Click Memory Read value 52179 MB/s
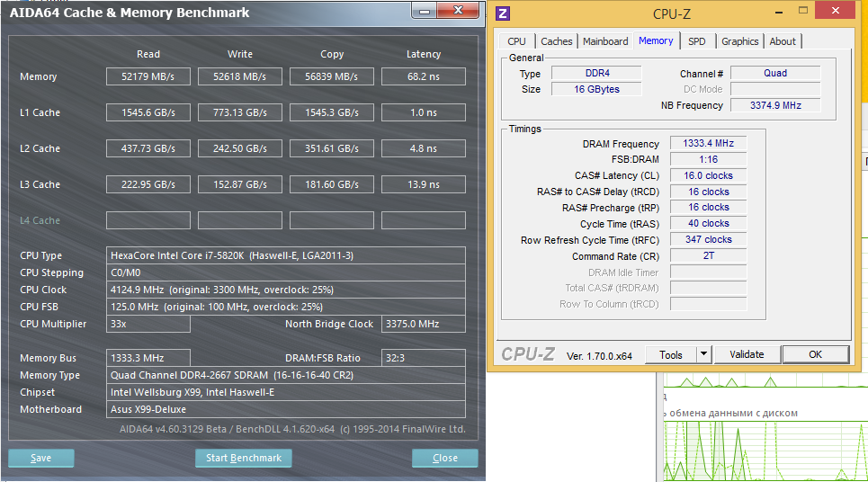 pos(148,76)
